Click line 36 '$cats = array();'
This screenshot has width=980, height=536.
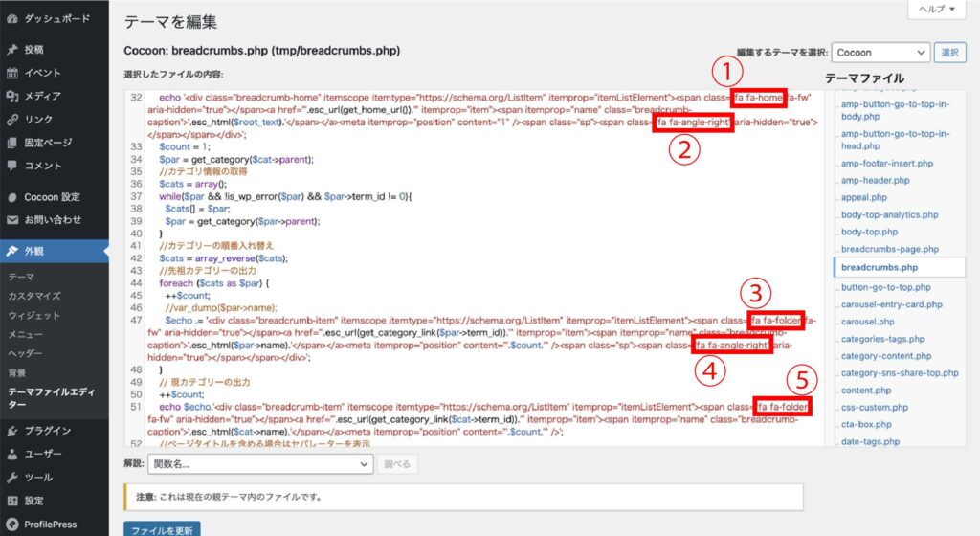192,184
